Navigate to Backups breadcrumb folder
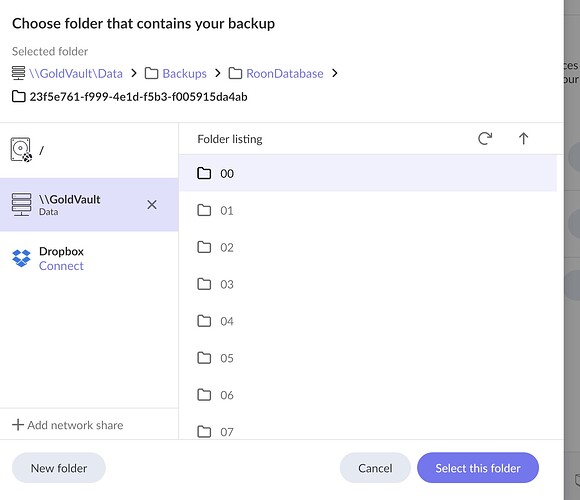The image size is (580, 500). pyautogui.click(x=184, y=74)
